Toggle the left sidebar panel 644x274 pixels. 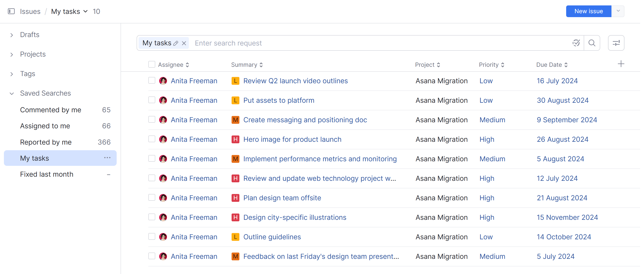11,11
